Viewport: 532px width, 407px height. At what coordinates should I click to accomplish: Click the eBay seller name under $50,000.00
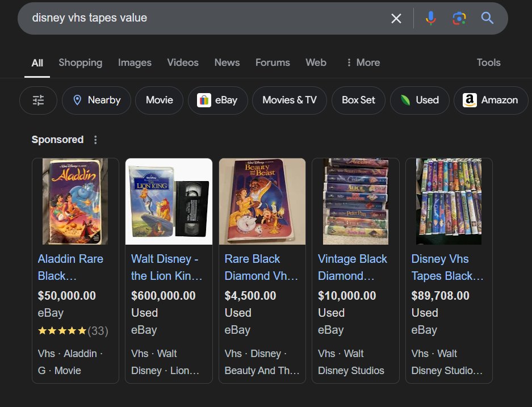(51, 313)
